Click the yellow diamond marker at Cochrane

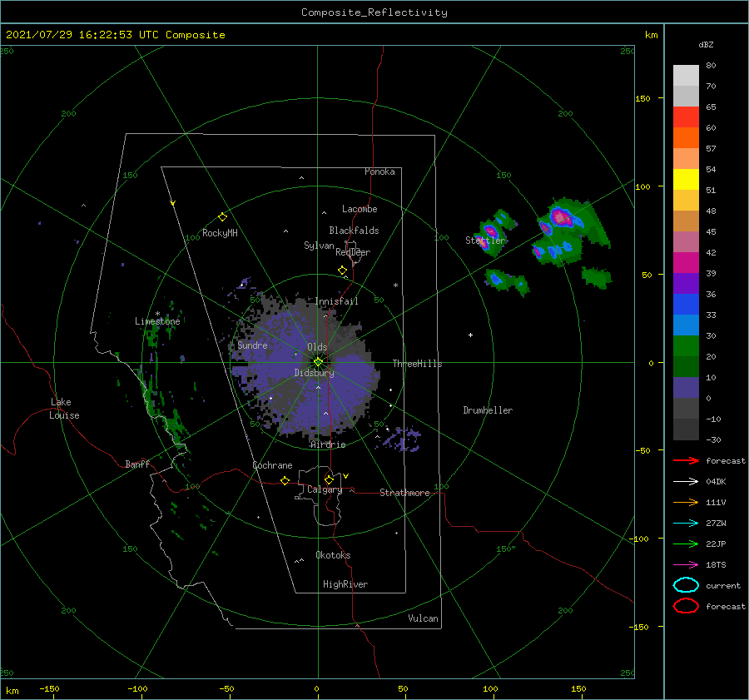pos(285,480)
